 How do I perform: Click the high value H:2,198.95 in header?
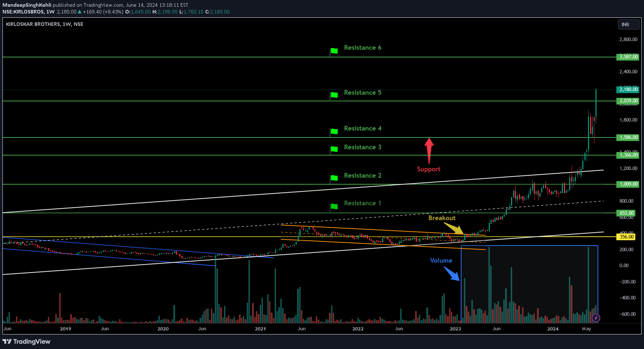[165, 12]
